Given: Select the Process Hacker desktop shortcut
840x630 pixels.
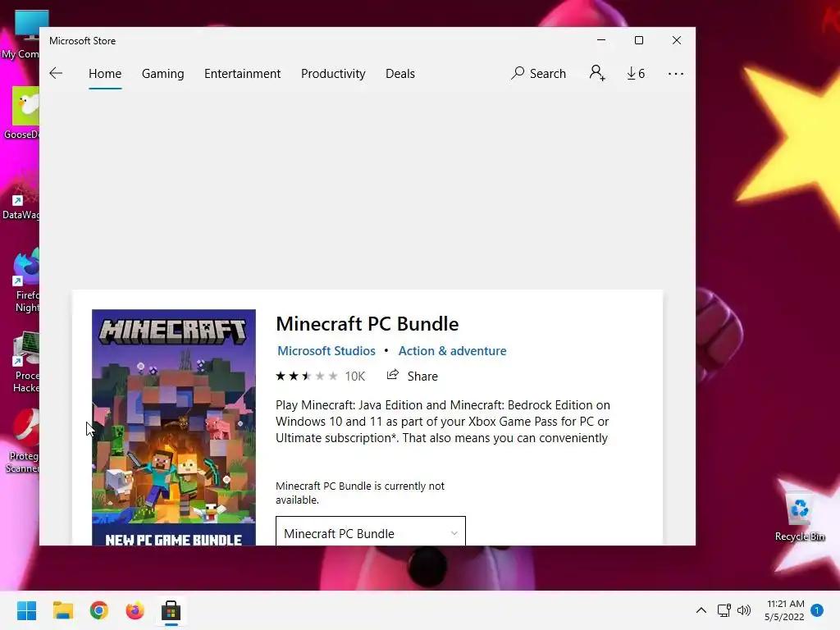Looking at the screenshot, I should pyautogui.click(x=25, y=362).
